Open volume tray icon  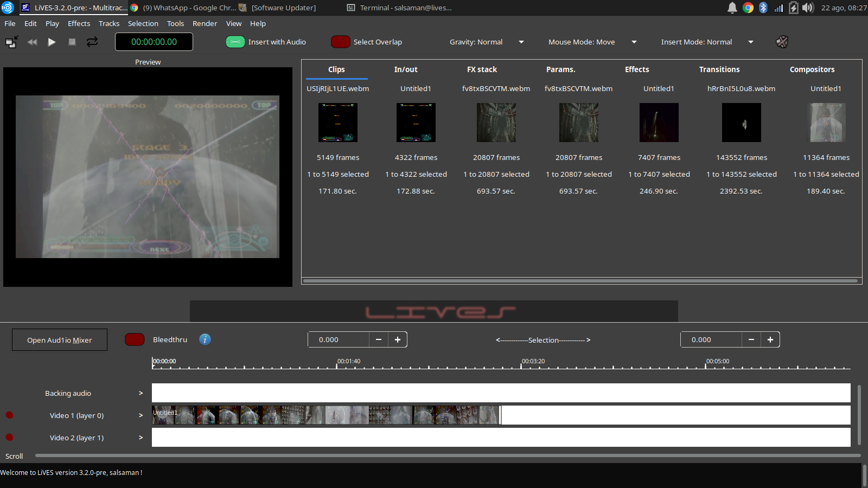808,8
